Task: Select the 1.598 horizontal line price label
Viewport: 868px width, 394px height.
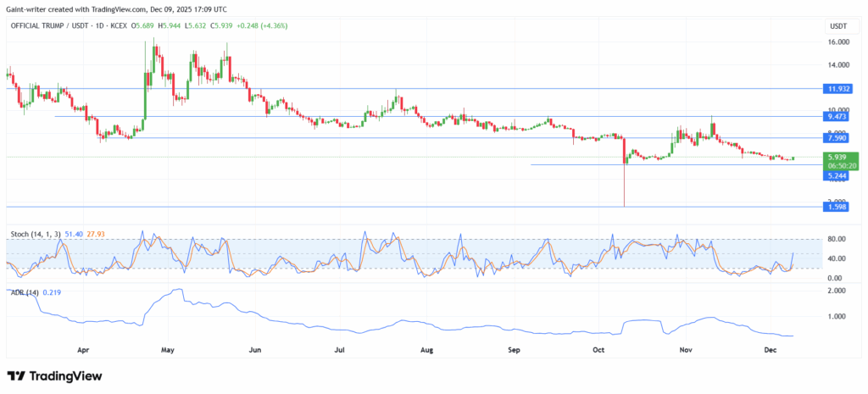Action: (837, 207)
